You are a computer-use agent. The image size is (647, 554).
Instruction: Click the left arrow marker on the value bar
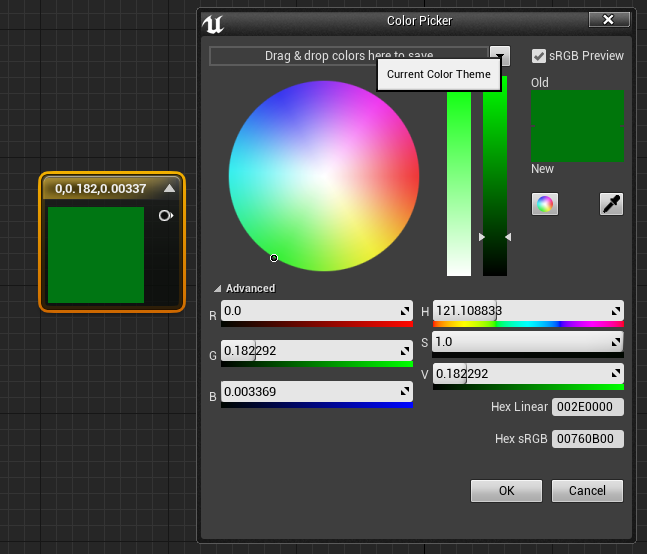482,237
